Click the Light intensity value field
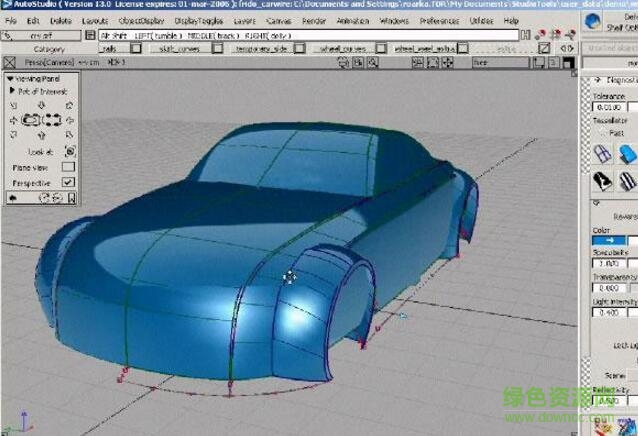The height and width of the screenshot is (436, 638). click(x=609, y=312)
